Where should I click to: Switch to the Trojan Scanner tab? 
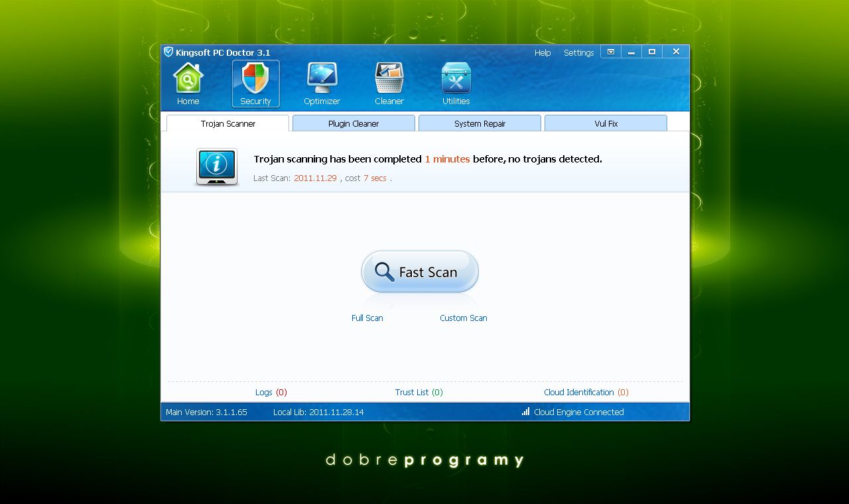tap(228, 123)
